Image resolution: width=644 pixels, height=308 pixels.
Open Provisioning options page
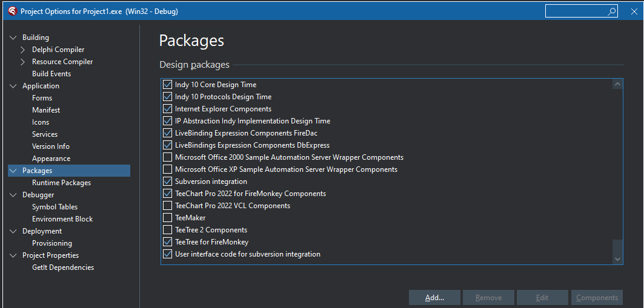click(x=52, y=243)
